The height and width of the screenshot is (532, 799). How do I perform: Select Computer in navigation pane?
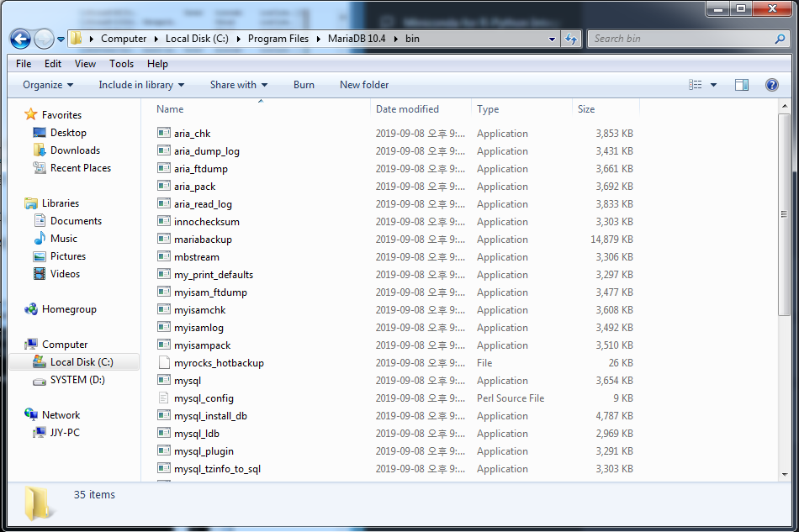[65, 345]
